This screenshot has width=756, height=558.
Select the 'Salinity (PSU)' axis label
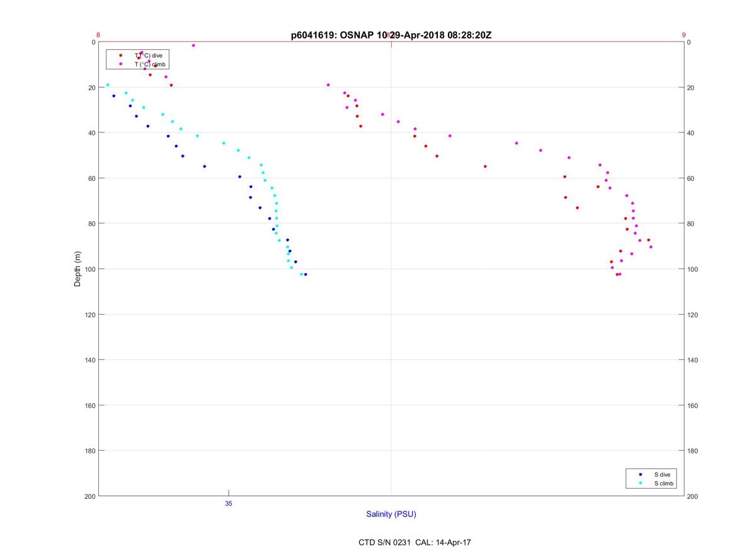coord(391,514)
